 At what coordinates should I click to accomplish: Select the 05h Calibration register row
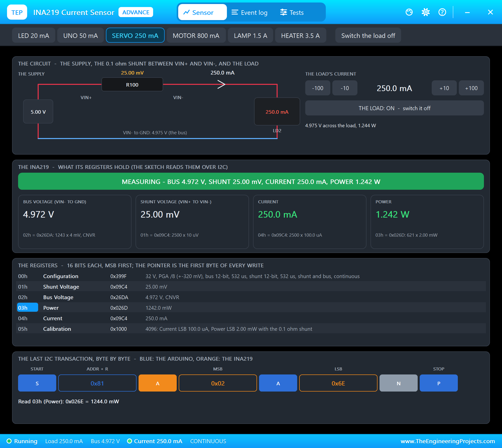click(x=251, y=329)
